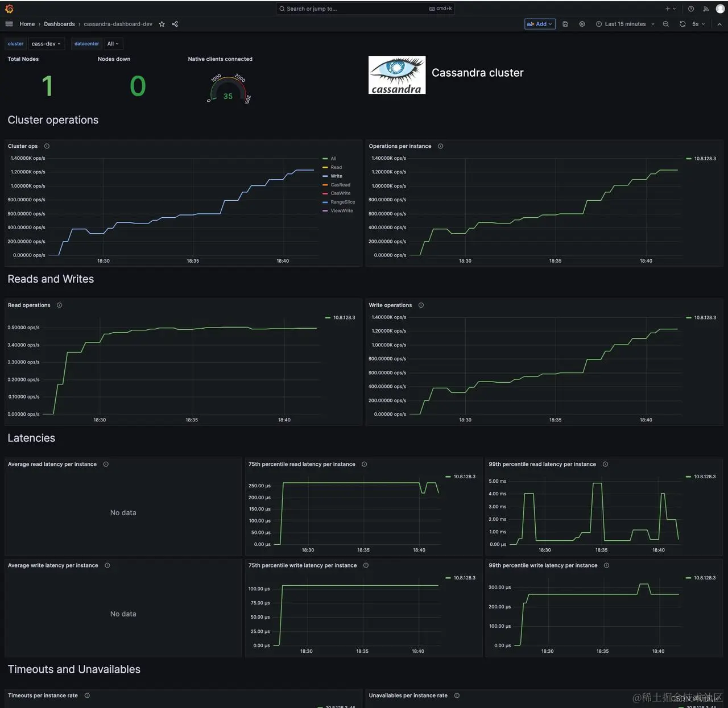Collapse the Latencies row
The width and height of the screenshot is (728, 708).
31,438
